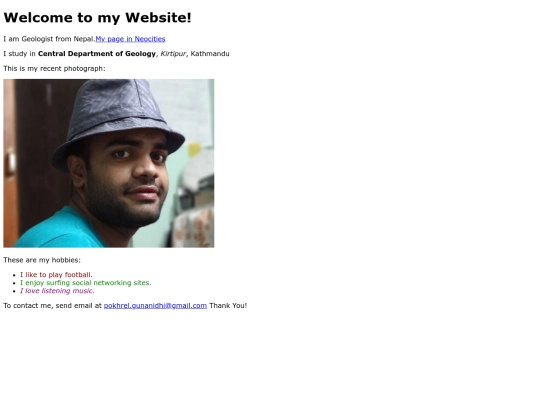The width and height of the screenshot is (540, 405).
Task: Click the bullet beside the listening music hobby
Action: click(14, 291)
